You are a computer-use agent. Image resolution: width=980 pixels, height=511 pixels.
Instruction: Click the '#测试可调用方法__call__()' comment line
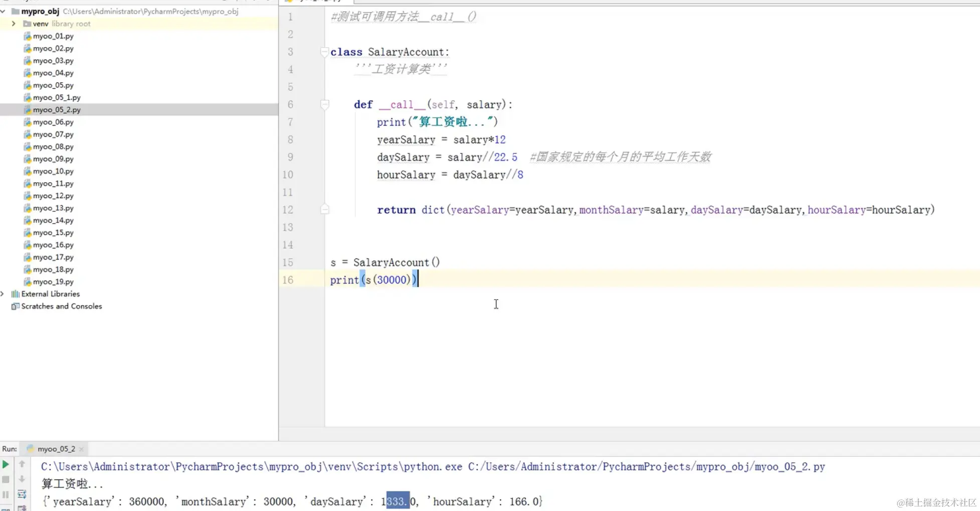(x=404, y=17)
